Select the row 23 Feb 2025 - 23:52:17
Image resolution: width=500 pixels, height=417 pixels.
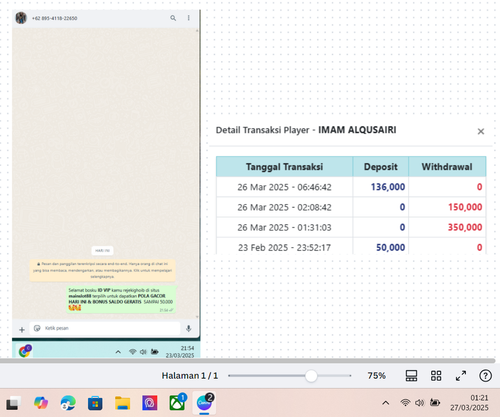pos(351,247)
